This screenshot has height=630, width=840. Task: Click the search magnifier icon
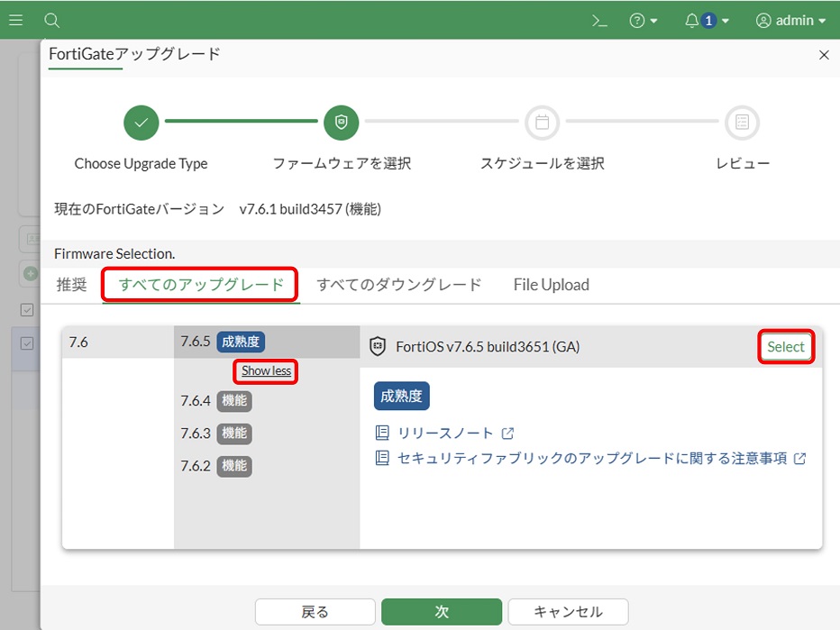[x=52, y=20]
